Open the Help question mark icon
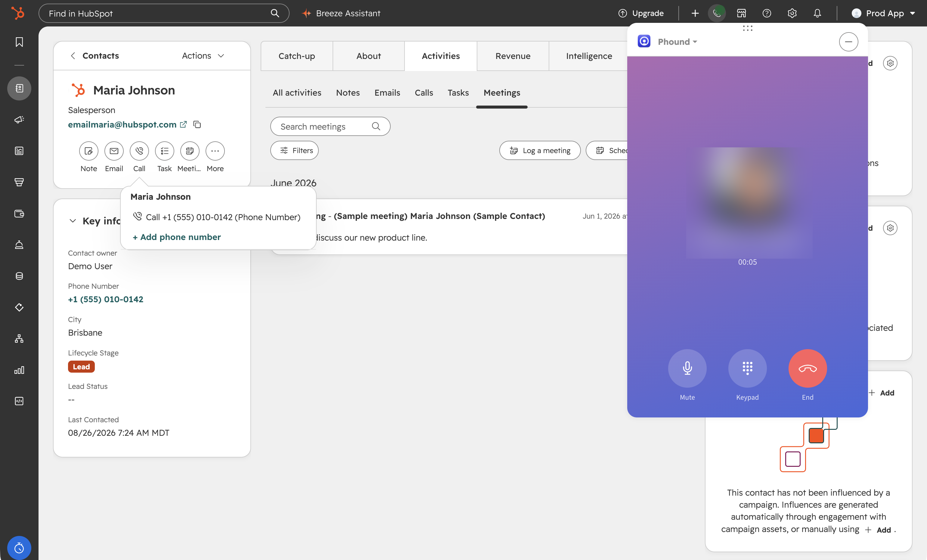927x560 pixels. click(766, 13)
